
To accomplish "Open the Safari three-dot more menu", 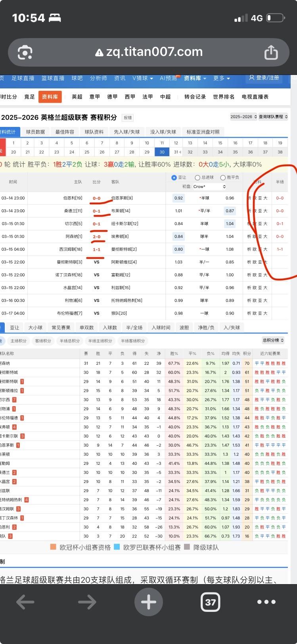I will (266, 602).
